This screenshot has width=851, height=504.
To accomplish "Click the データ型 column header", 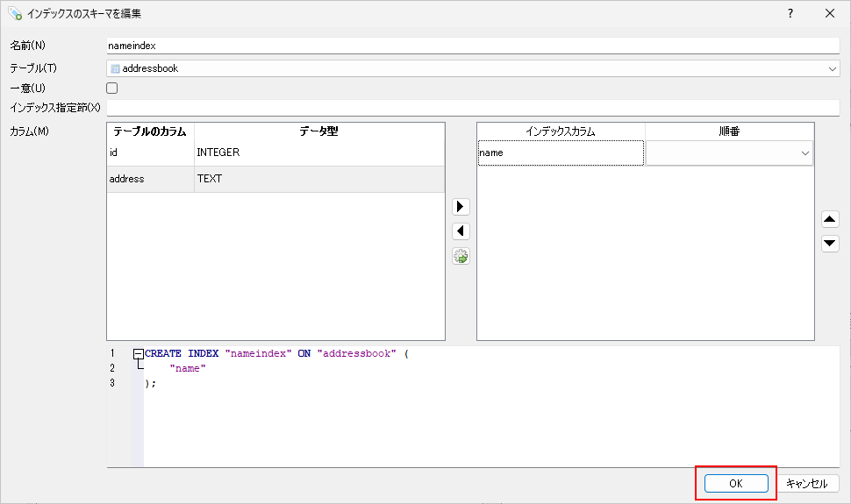I will [x=318, y=131].
